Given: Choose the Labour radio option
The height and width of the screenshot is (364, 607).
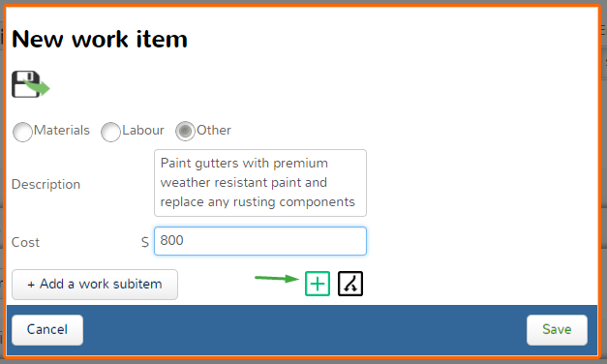Looking at the screenshot, I should 110,132.
